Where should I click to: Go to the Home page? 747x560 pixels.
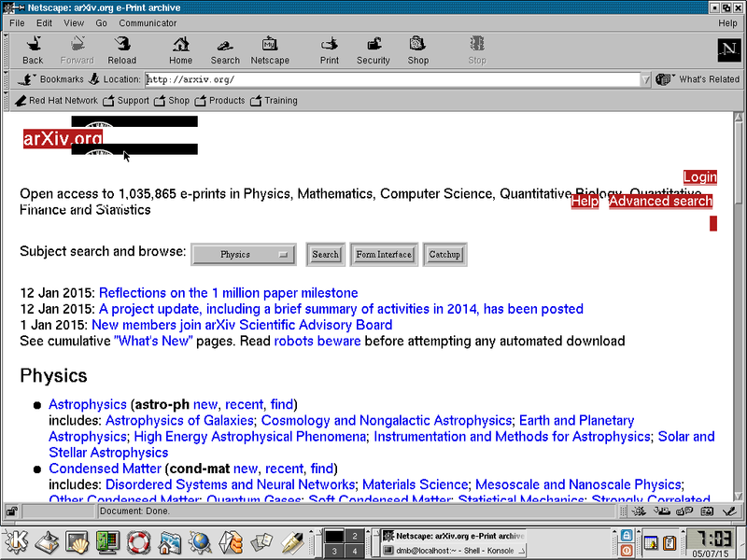click(180, 50)
